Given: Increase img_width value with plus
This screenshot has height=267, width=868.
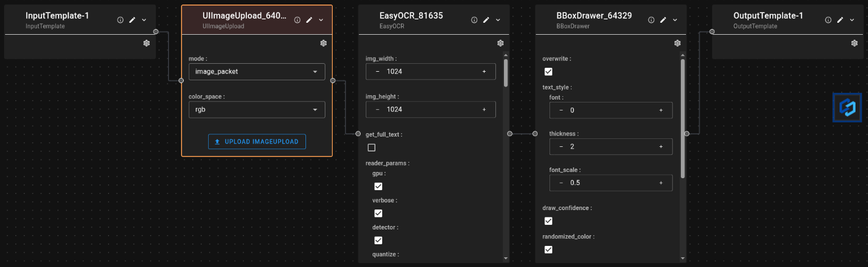Looking at the screenshot, I should [x=484, y=72].
